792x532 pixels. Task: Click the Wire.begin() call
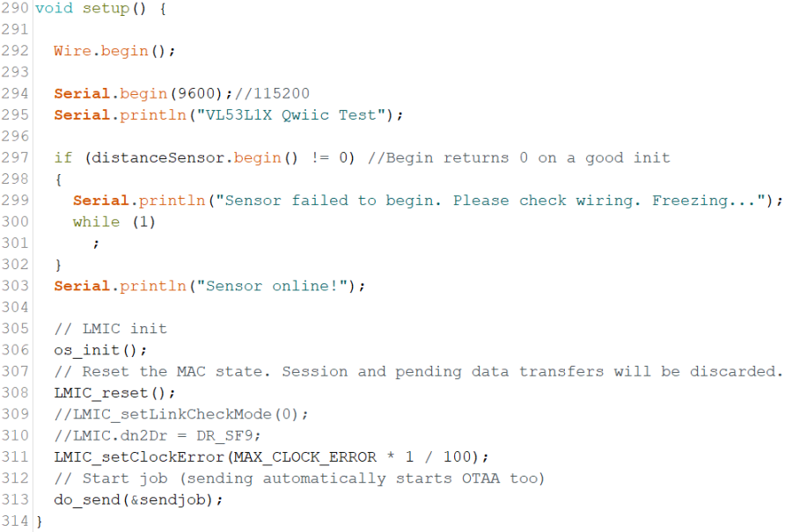coord(114,51)
